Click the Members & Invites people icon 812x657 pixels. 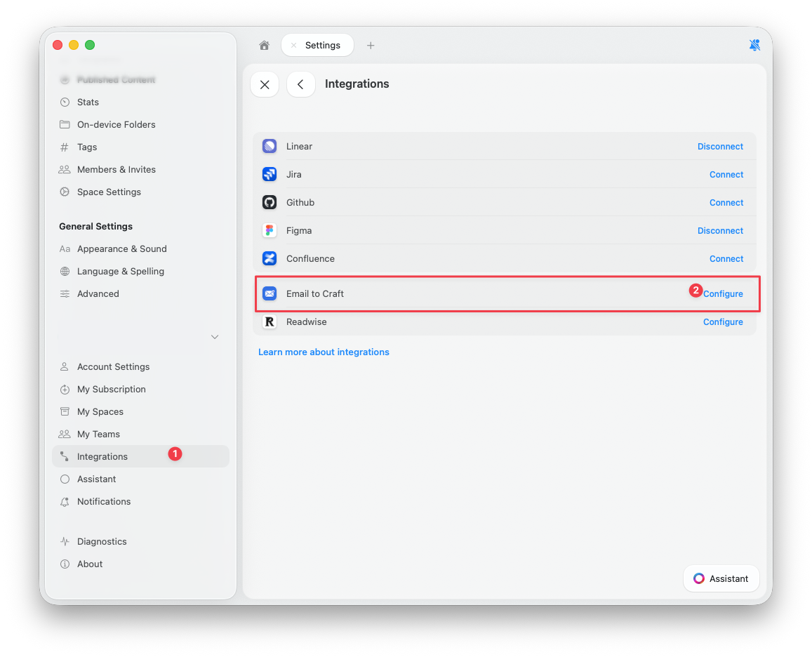(x=64, y=169)
